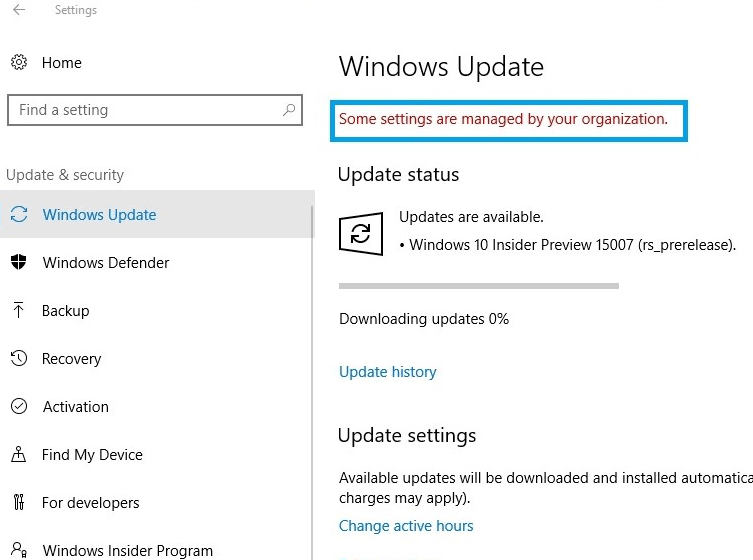This screenshot has height=560, width=753.
Task: Click the Home gear icon
Action: [19, 63]
